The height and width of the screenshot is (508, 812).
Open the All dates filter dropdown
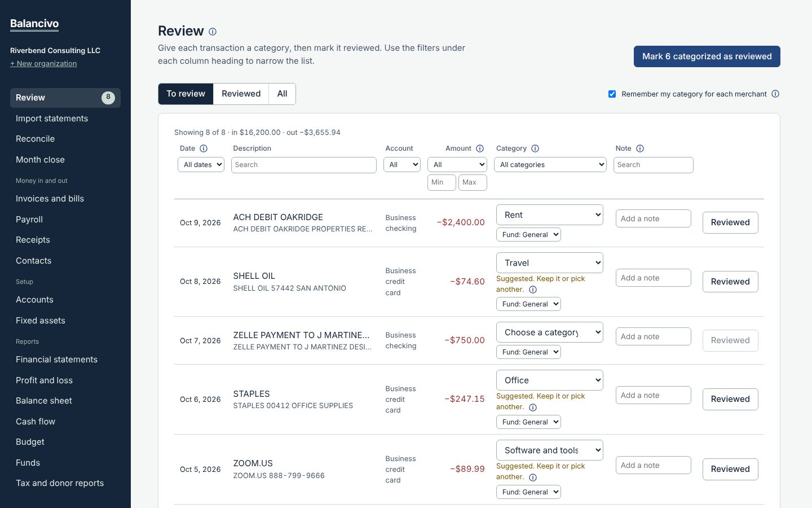[x=201, y=165]
